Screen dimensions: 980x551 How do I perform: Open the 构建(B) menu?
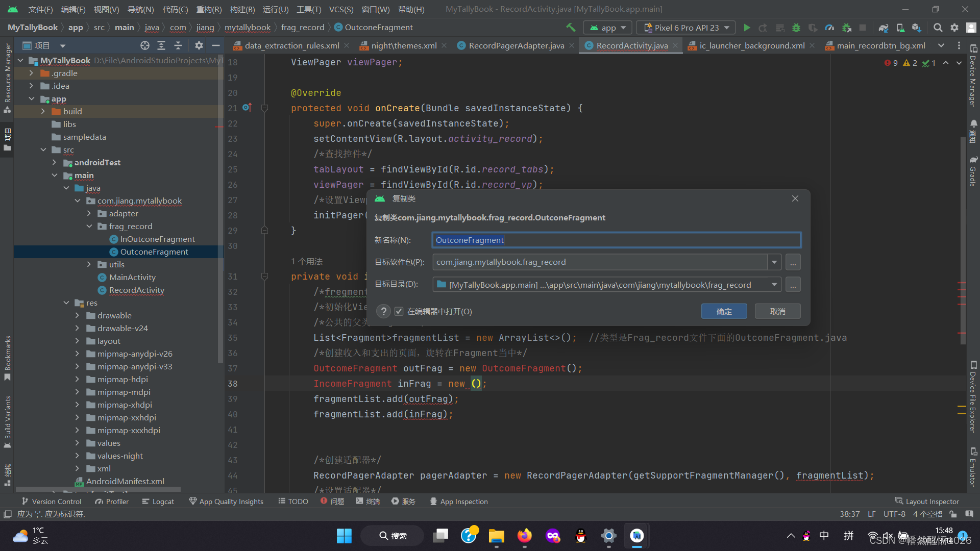(x=242, y=9)
